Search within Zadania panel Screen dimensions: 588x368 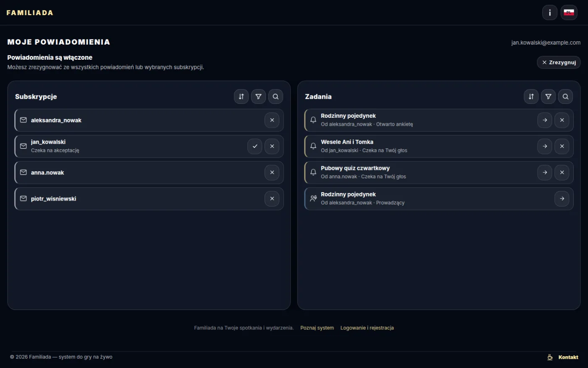click(x=566, y=96)
